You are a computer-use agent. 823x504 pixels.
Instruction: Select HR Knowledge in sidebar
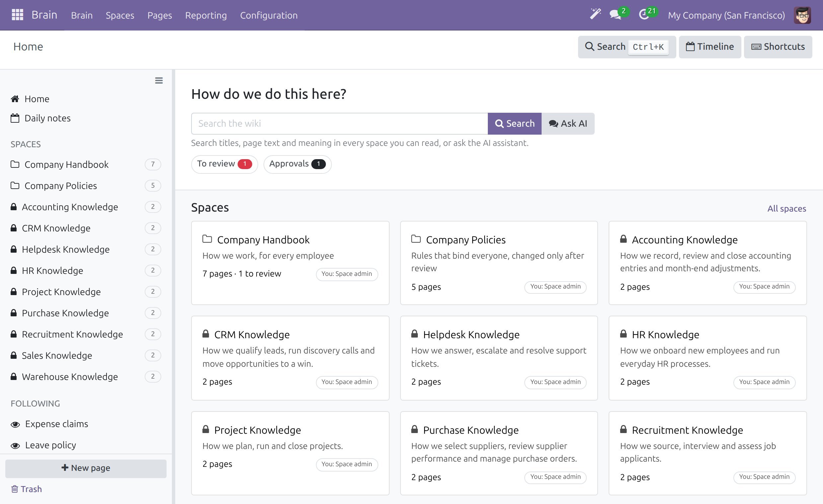[86, 270]
